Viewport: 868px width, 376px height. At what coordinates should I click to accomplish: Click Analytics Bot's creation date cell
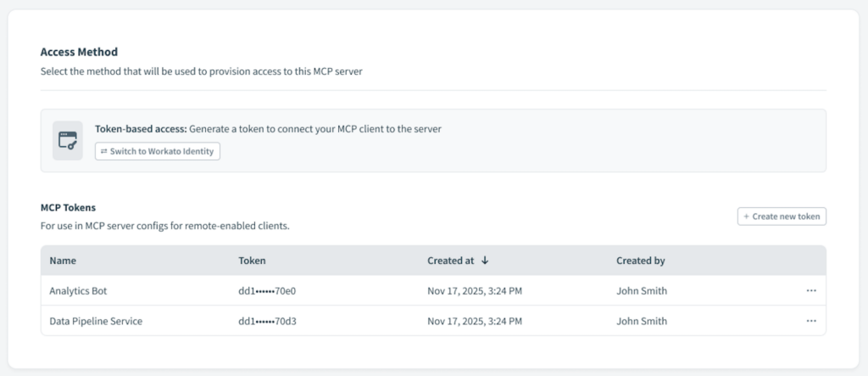[475, 290]
